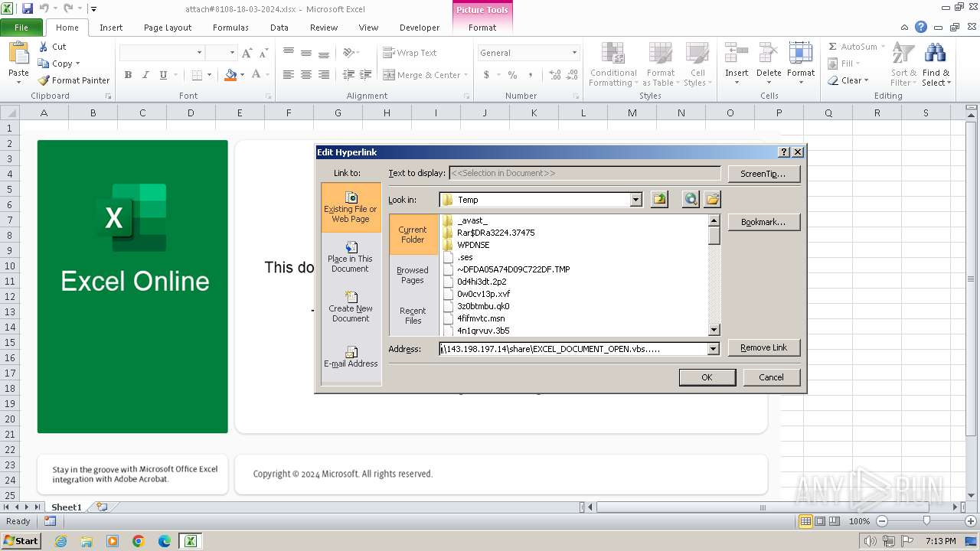Select file 0w0cv13p.xvf in list
The image size is (980, 551).
coord(483,294)
